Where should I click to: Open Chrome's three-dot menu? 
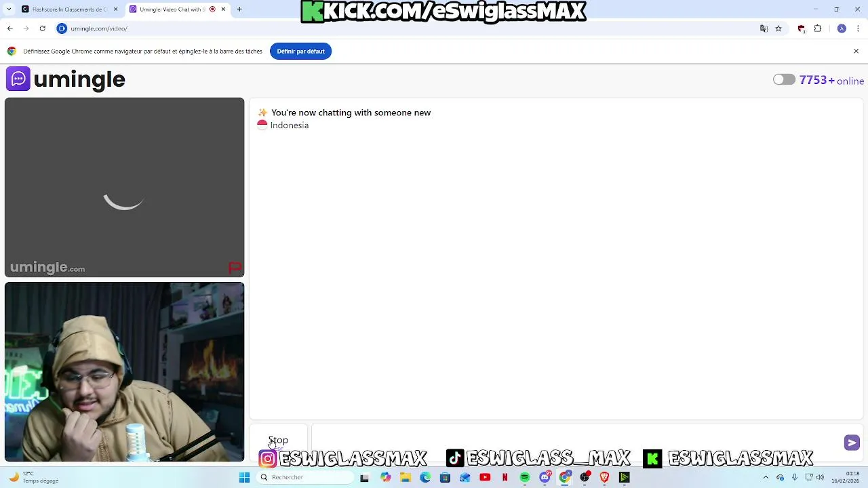click(858, 28)
